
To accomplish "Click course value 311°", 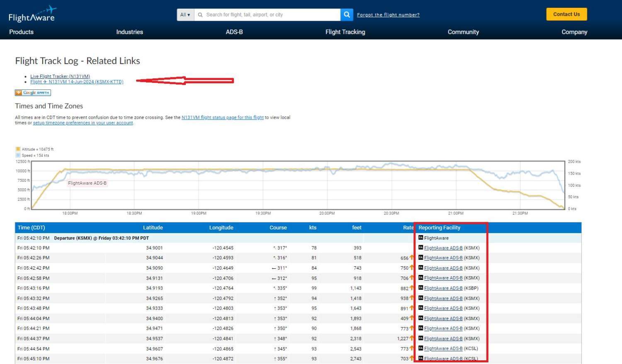I will click(282, 268).
